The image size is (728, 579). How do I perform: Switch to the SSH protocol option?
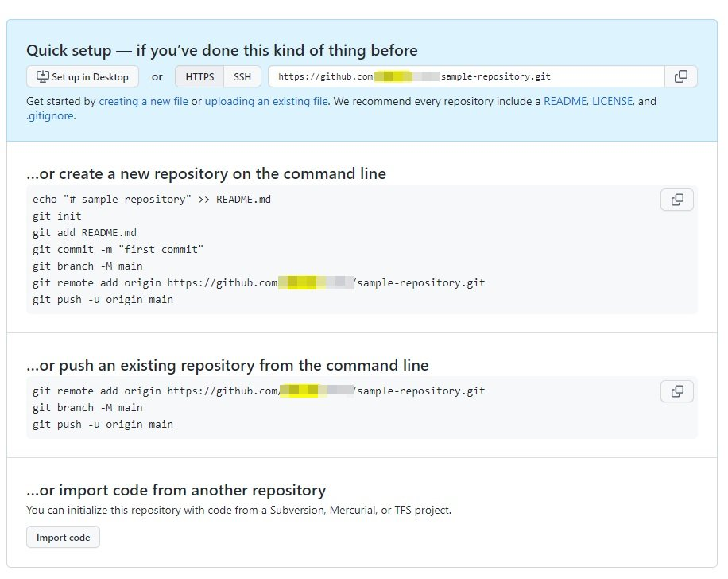coord(242,76)
